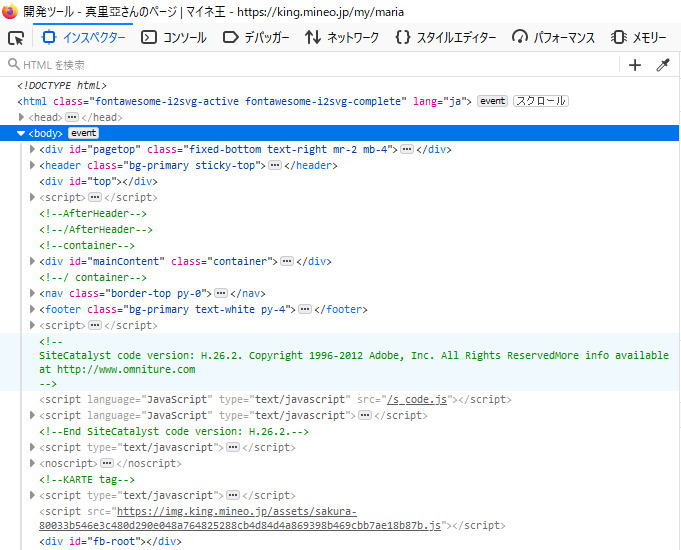Switch to the コンソール tab

(x=174, y=38)
